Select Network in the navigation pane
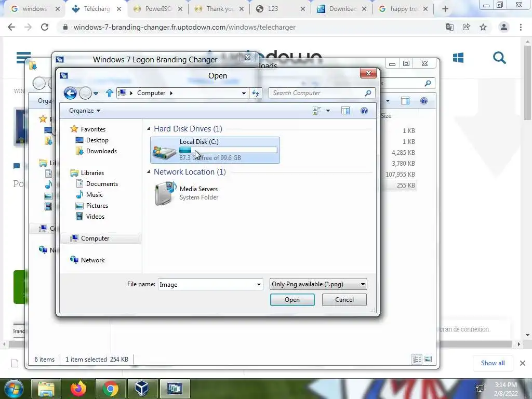This screenshot has width=532, height=399. [x=92, y=260]
